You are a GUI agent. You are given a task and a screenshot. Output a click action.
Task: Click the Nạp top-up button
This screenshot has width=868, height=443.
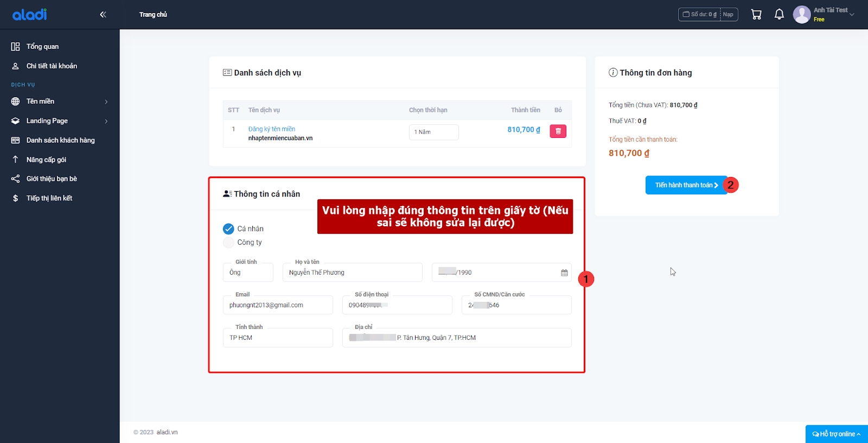(x=728, y=15)
